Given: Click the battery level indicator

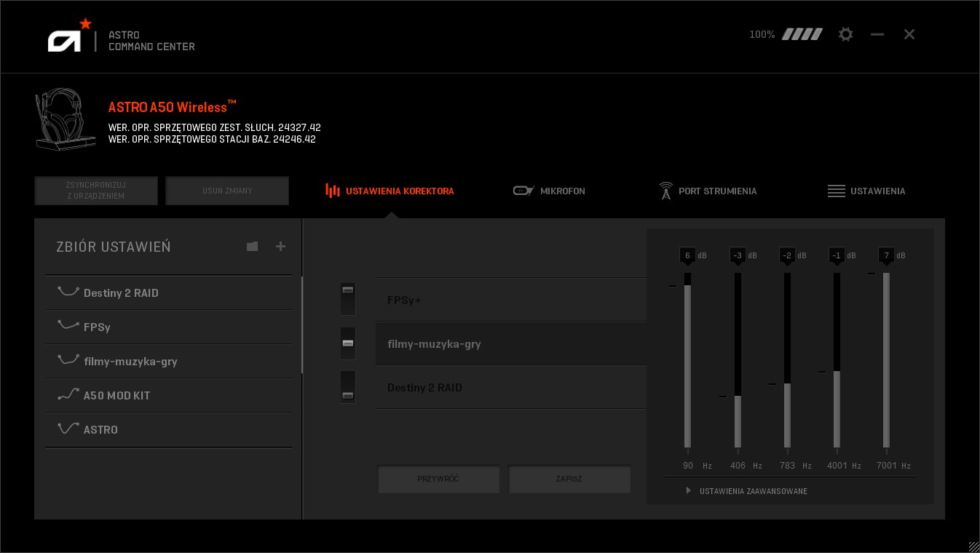Looking at the screenshot, I should (x=802, y=34).
